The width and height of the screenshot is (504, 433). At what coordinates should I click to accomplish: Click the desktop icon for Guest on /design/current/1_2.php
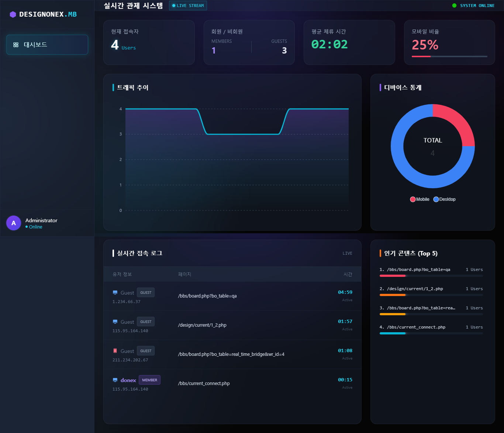pos(115,322)
